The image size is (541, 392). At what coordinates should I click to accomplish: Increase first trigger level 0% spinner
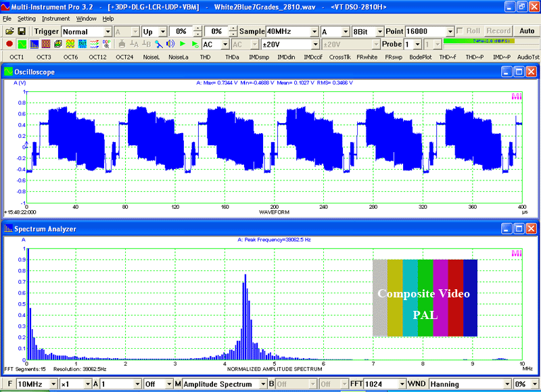pos(197,29)
